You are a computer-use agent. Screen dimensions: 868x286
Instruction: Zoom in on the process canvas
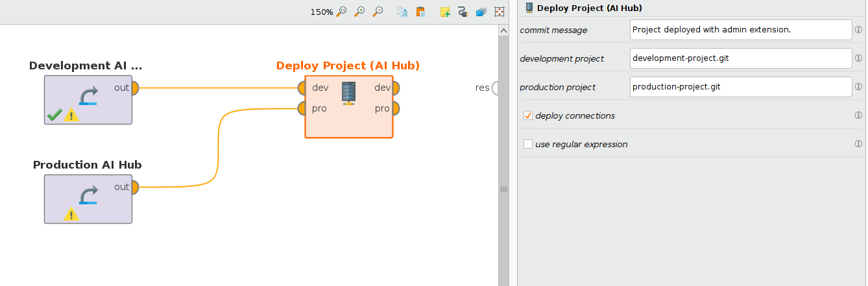click(x=359, y=12)
